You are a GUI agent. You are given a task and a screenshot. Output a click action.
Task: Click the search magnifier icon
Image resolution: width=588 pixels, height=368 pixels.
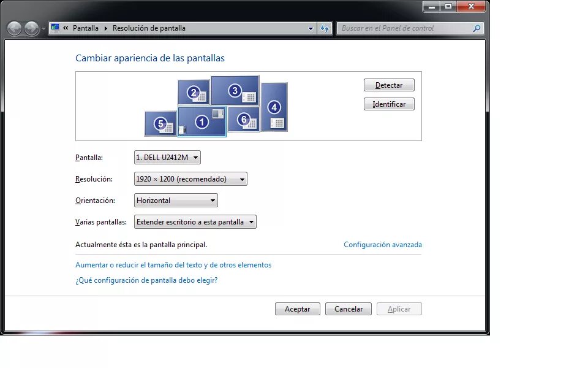tap(477, 28)
